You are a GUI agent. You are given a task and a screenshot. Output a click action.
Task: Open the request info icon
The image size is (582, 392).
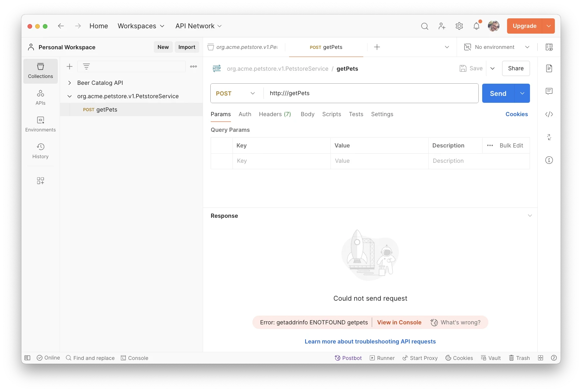point(549,160)
